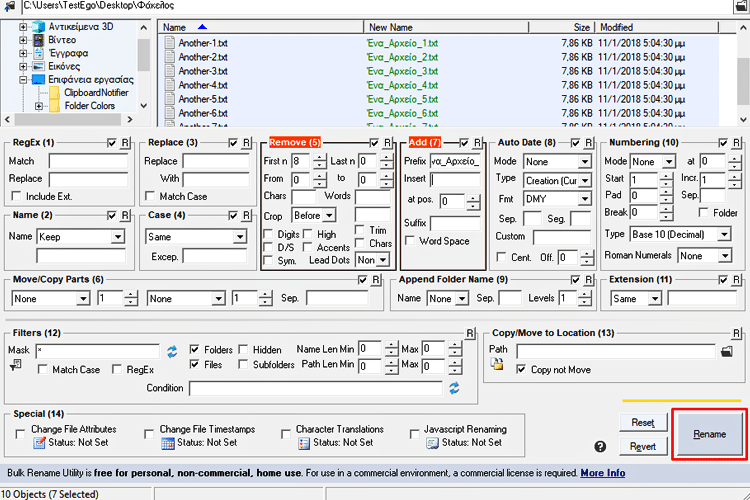The image size is (750, 500).
Task: Enable the Hidden files checkbox
Action: [x=243, y=350]
